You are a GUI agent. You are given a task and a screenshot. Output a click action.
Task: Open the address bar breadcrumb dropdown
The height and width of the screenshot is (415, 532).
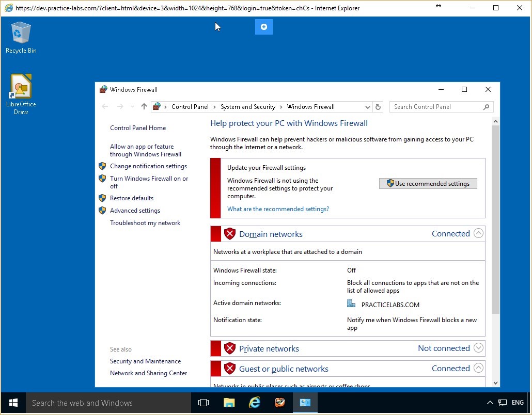(367, 107)
